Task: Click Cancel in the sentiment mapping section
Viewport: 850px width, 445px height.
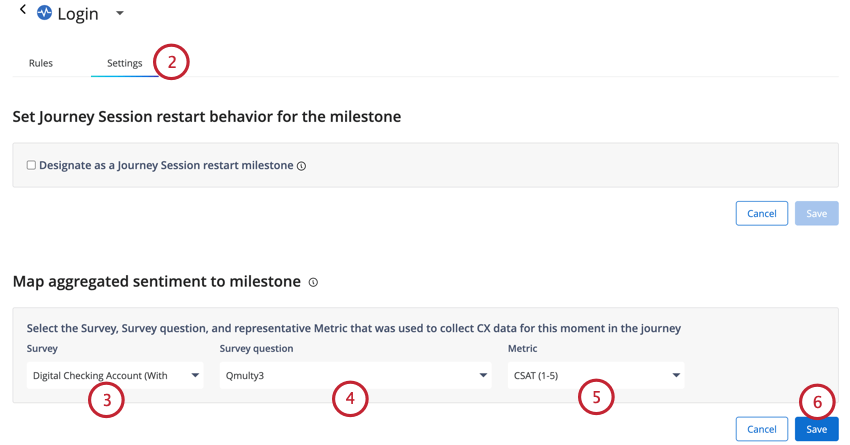Action: tap(761, 429)
